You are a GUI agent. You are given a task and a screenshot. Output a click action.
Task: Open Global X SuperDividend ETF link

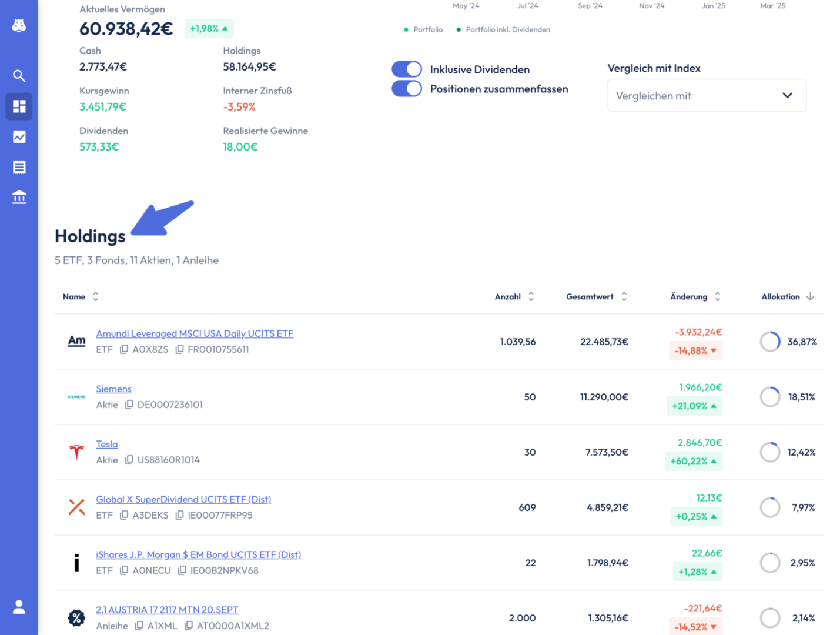pos(183,499)
